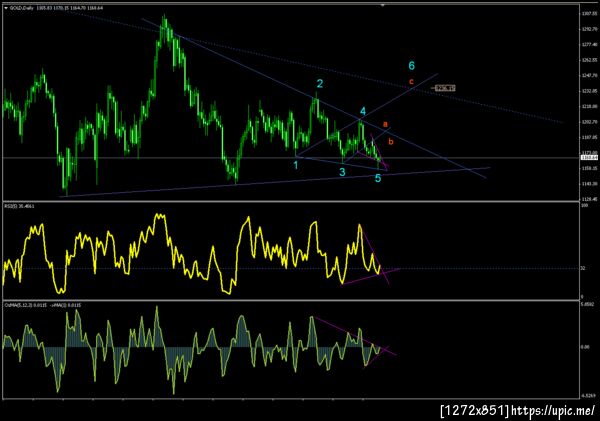Screen dimensions: 600x421
Task: Click the RSI 32 level value
Action: click(x=583, y=268)
